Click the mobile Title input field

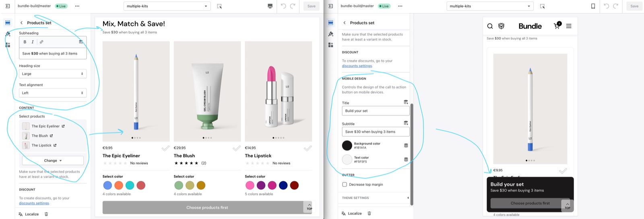click(376, 111)
